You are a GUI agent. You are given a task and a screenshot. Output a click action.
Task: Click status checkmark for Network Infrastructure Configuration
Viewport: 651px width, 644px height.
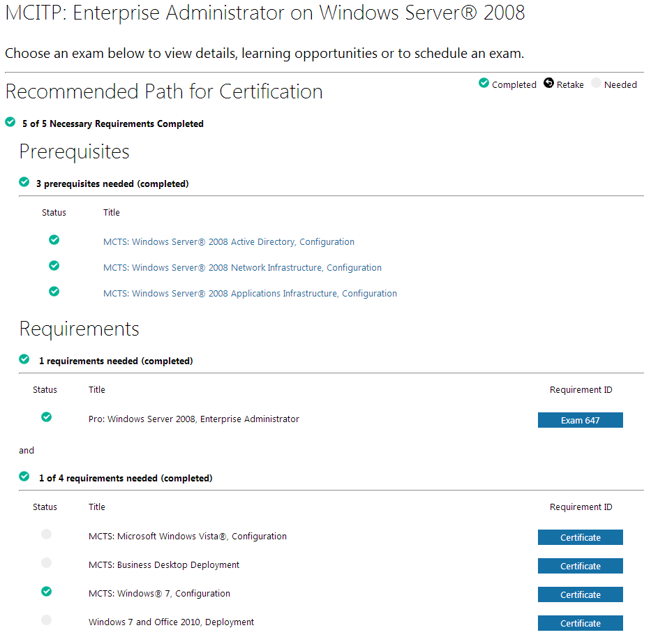click(x=54, y=266)
